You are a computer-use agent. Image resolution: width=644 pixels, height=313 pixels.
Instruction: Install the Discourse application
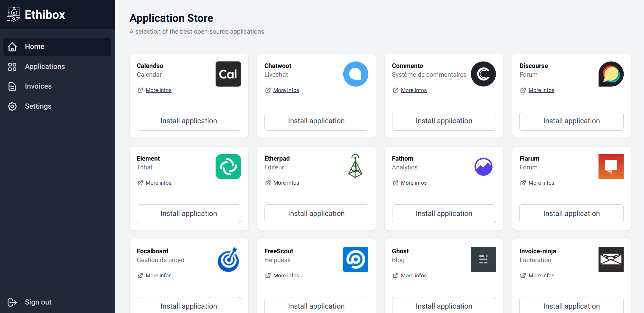(572, 121)
